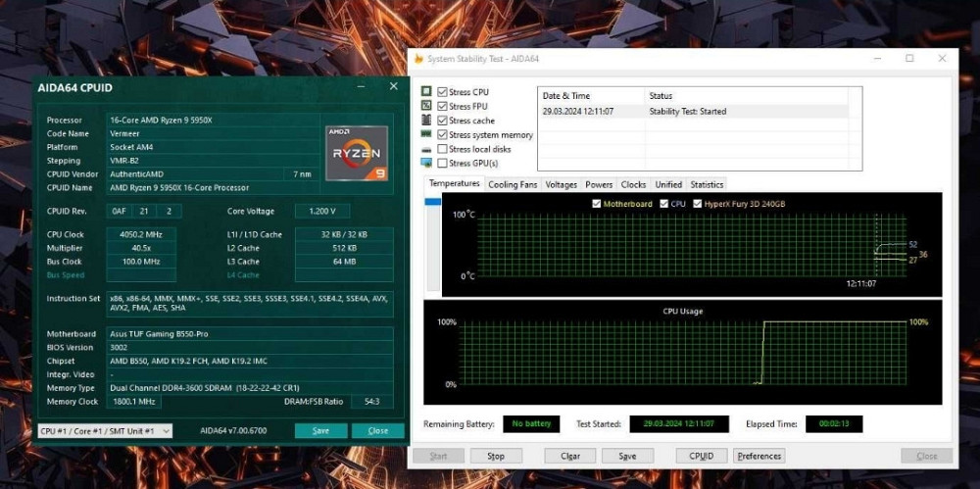Uncheck the Stress FPU checkbox

(443, 106)
